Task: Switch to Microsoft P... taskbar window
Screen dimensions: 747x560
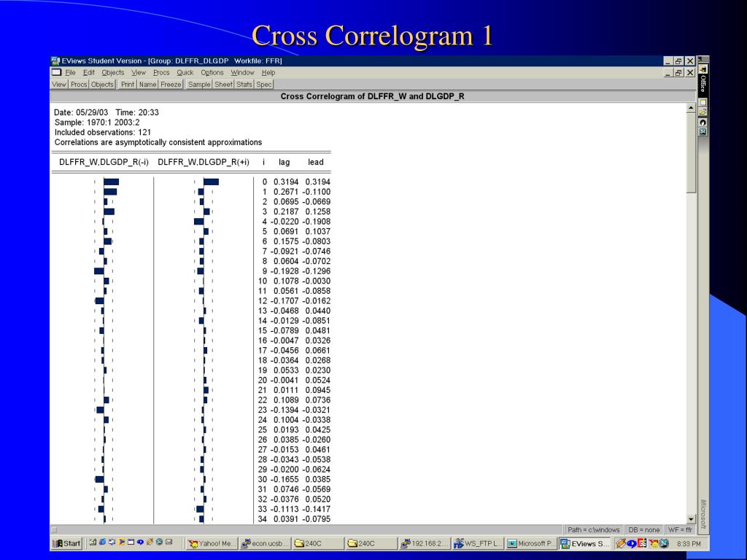Action: (x=531, y=543)
